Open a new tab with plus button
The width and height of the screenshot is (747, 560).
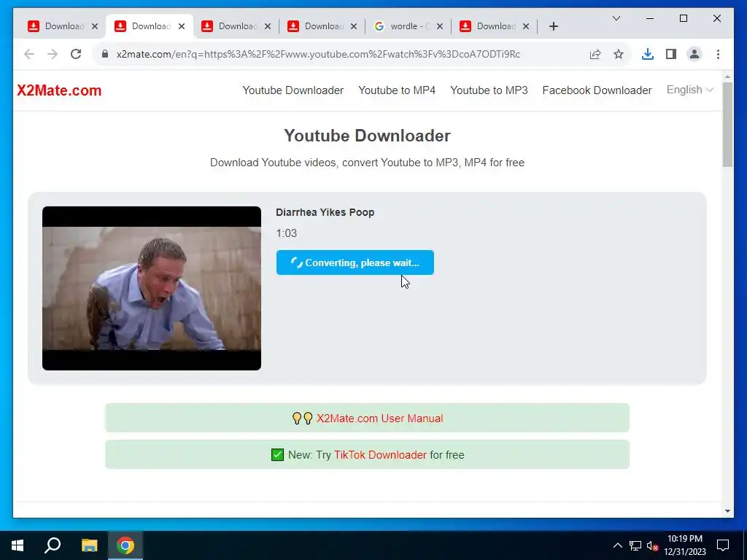(x=553, y=26)
